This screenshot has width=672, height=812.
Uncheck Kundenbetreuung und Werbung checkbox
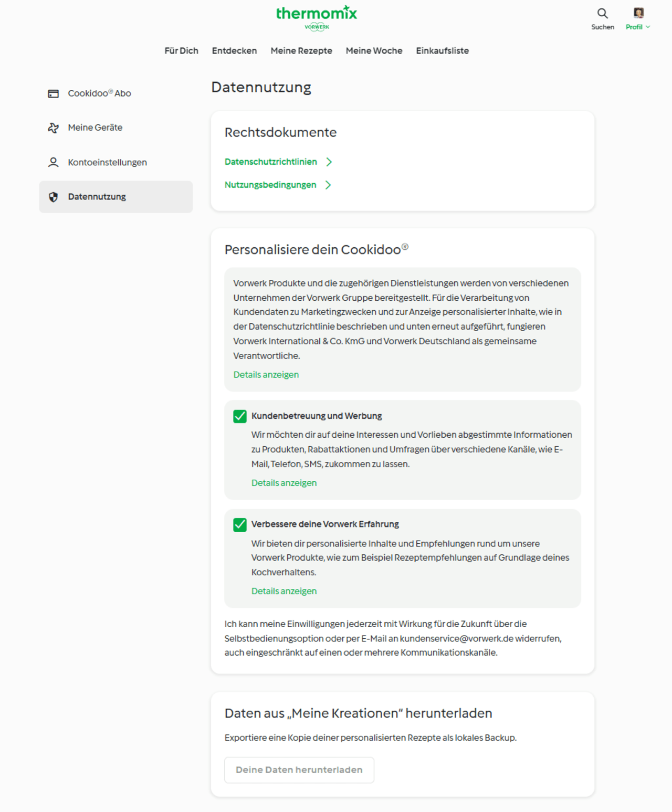pos(240,416)
